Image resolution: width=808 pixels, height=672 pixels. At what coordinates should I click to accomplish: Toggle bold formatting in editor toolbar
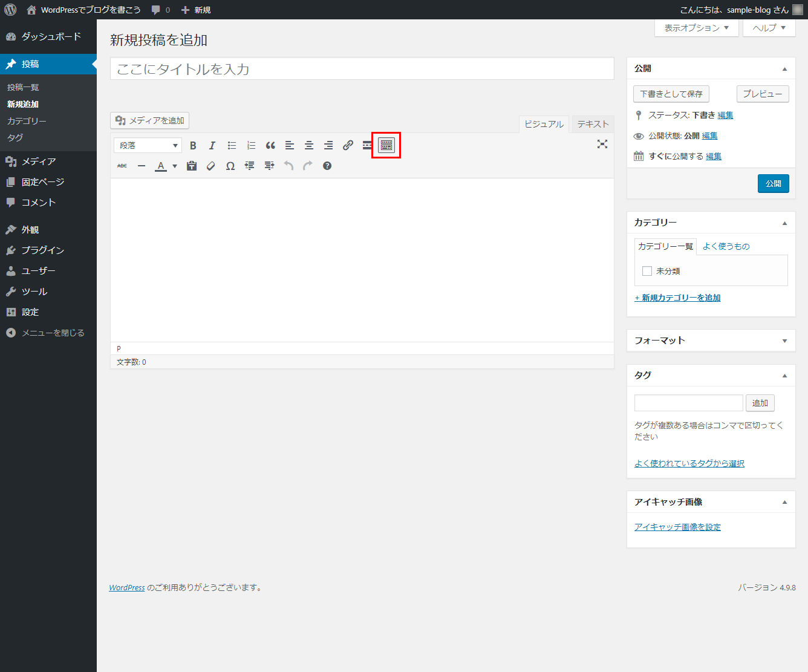point(193,145)
